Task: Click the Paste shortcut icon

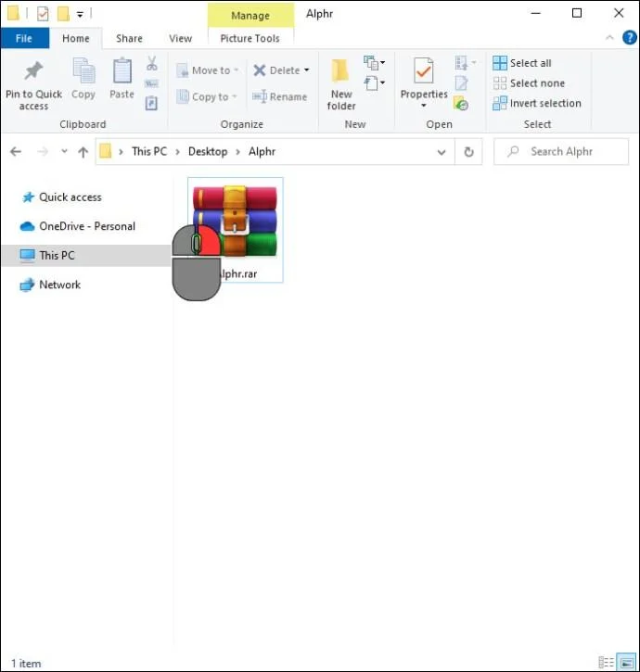Action: pos(151,103)
